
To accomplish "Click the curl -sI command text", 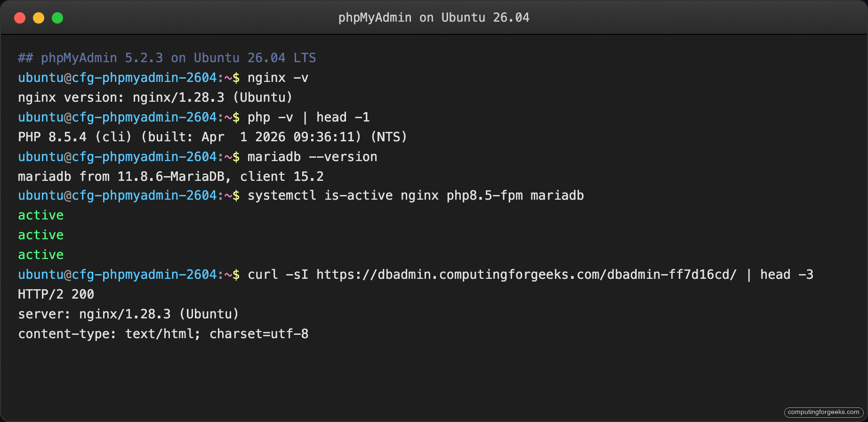I will click(278, 274).
